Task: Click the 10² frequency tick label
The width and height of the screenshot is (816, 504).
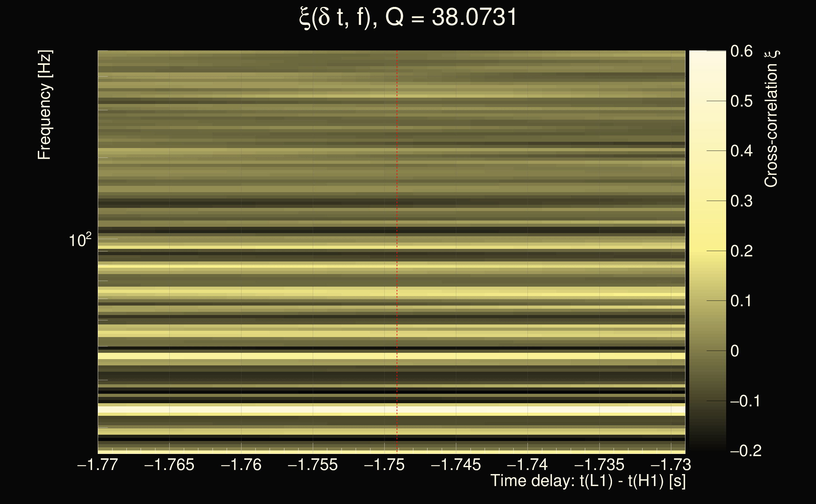Action: (x=80, y=240)
